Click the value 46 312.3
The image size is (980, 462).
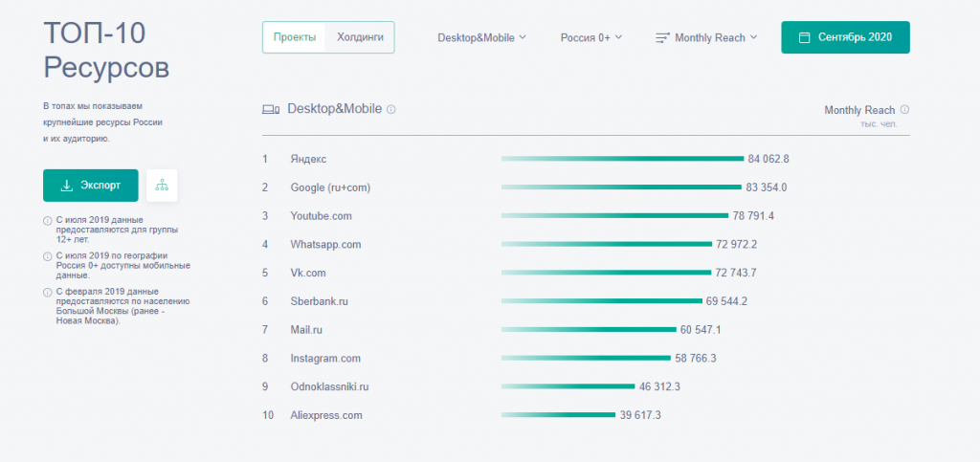pyautogui.click(x=659, y=386)
